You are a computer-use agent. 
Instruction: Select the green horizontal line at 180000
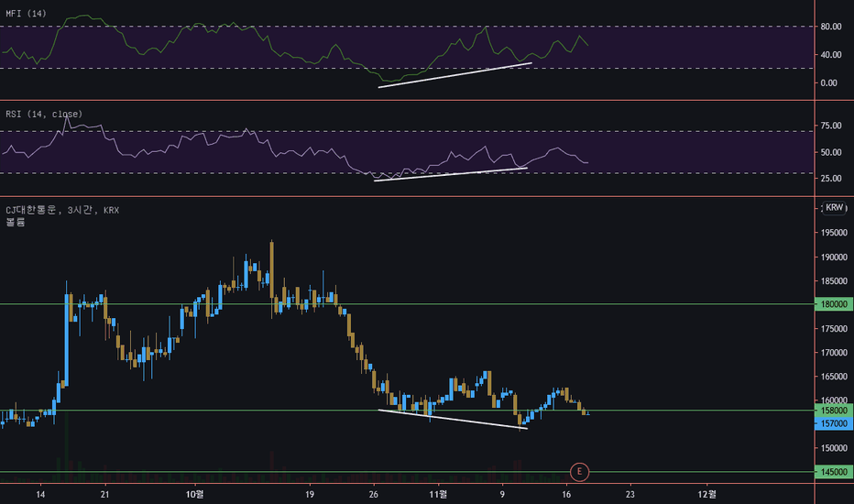coord(408,304)
